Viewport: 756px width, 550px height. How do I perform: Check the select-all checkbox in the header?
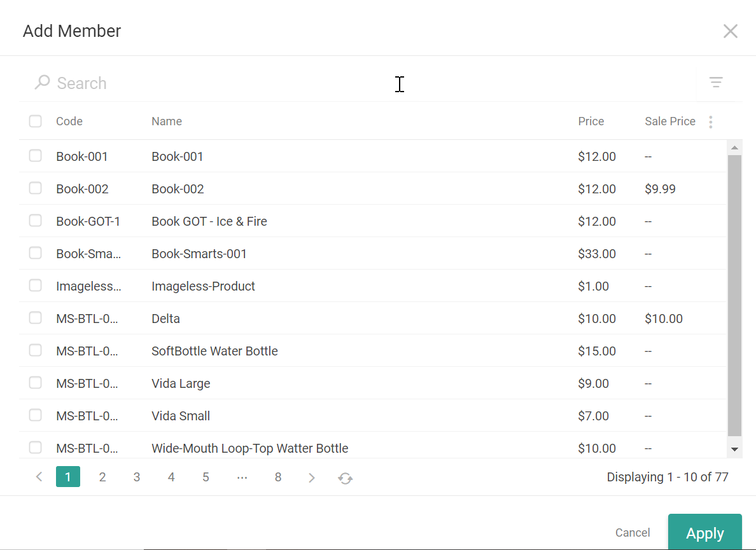pyautogui.click(x=35, y=121)
